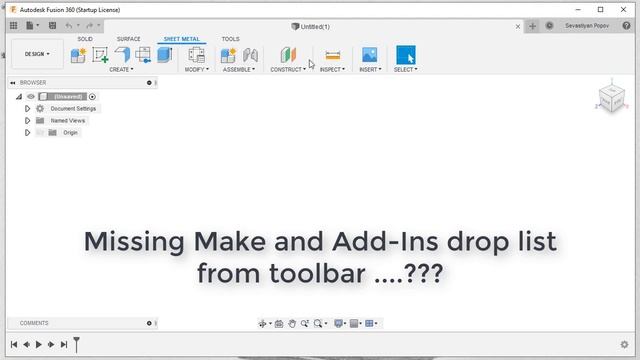Open Display Settings monitor icon

tap(338, 324)
